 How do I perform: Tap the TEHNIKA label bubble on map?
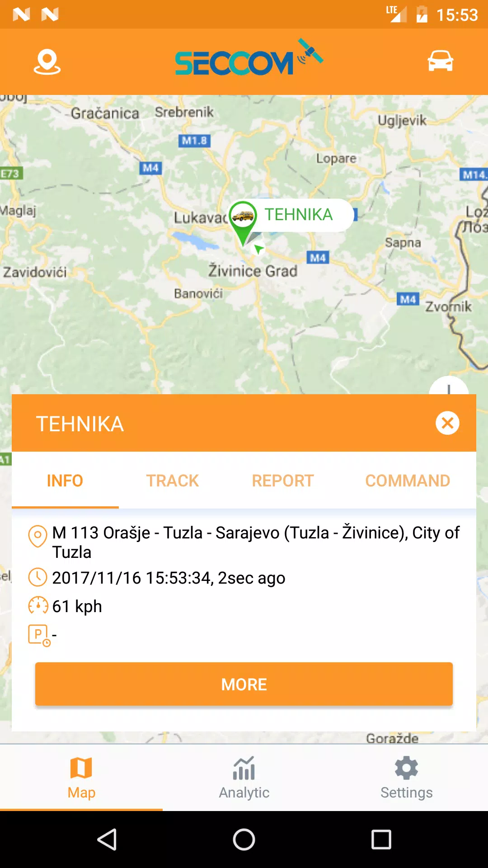(x=298, y=215)
